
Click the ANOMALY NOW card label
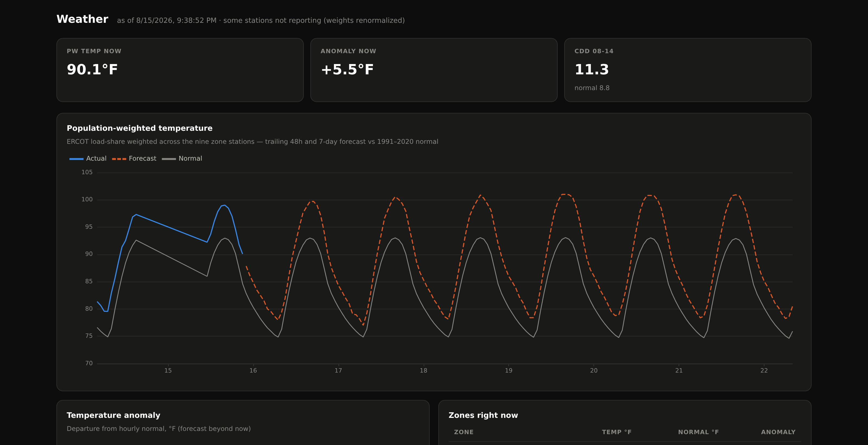(x=348, y=51)
